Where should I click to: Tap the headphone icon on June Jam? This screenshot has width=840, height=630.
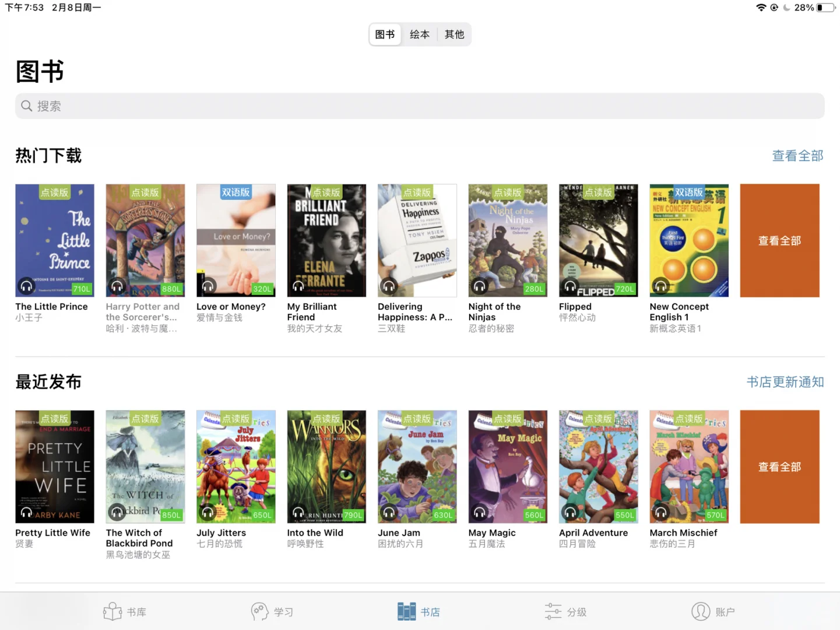(x=389, y=512)
